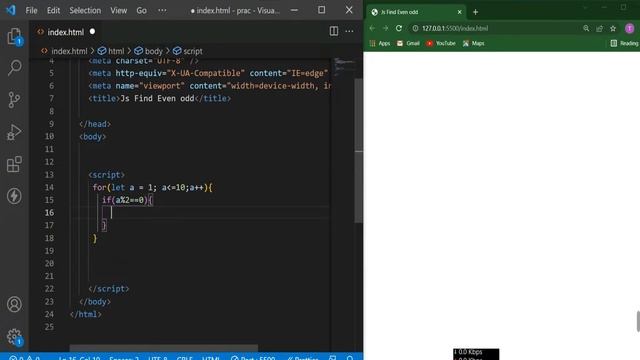640x360 pixels.
Task: Click the editor minimap
Action: click(344, 67)
